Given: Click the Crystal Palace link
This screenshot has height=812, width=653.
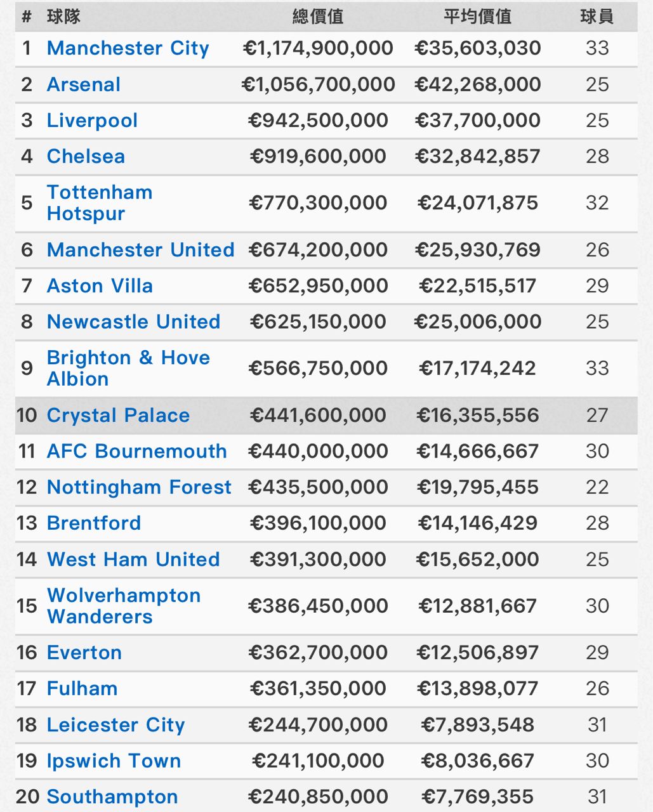Looking at the screenshot, I should (x=118, y=416).
